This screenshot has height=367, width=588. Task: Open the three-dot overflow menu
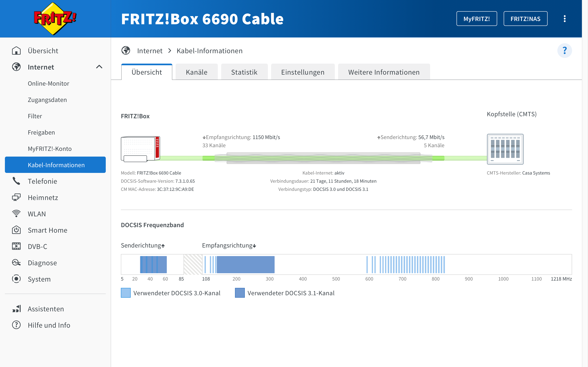click(565, 19)
